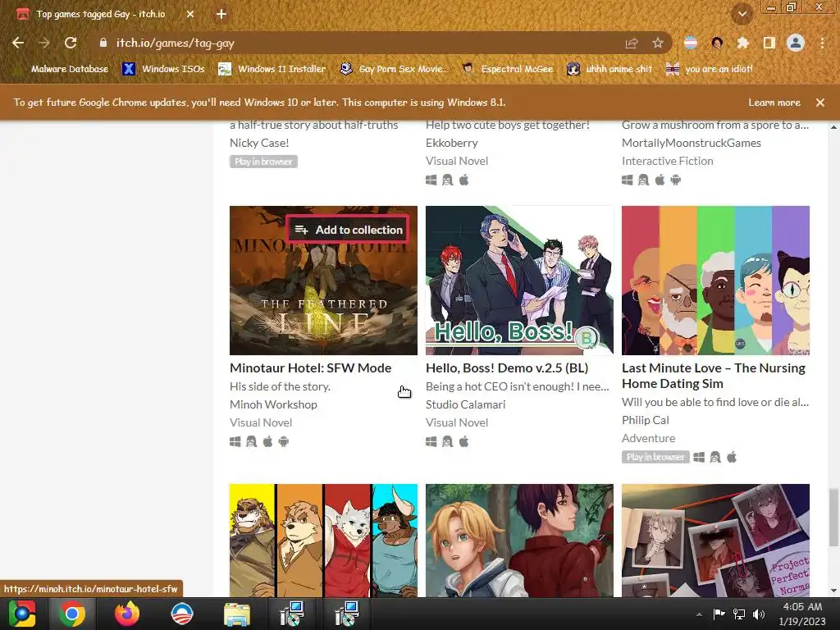
Task: Open the Chrome three-dot menu
Action: pos(822,43)
